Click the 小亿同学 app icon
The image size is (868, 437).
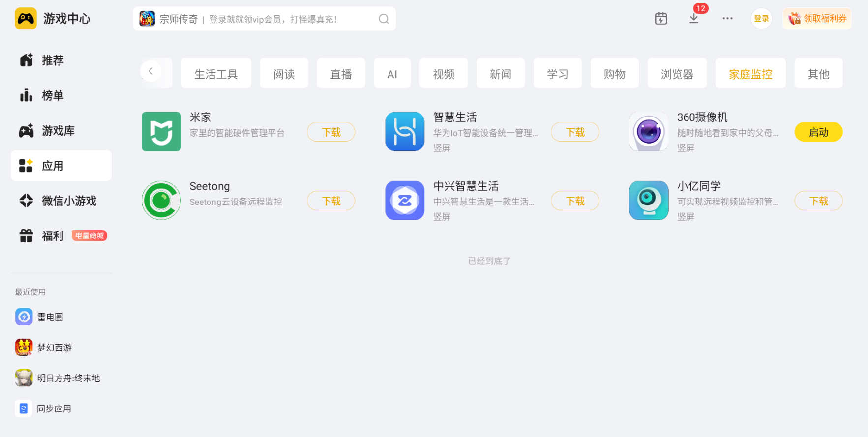tap(649, 201)
